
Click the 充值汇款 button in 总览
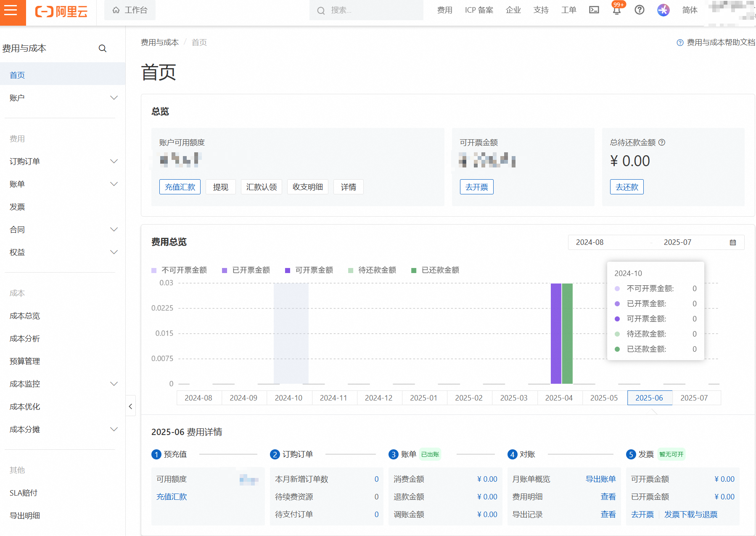pyautogui.click(x=180, y=187)
